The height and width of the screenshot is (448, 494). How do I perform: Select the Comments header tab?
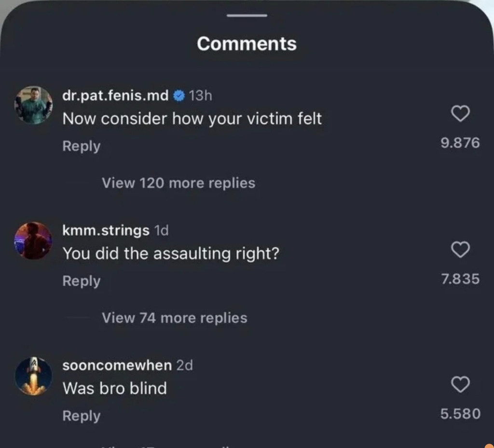pos(247,44)
